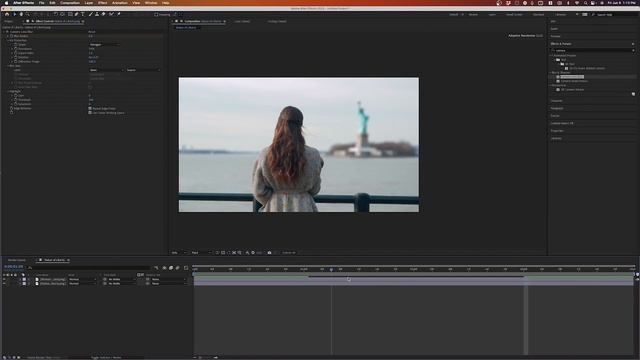Open viewer Resolution dropdown set to Full
Image resolution: width=640 pixels, height=360 pixels.
pyautogui.click(x=202, y=253)
